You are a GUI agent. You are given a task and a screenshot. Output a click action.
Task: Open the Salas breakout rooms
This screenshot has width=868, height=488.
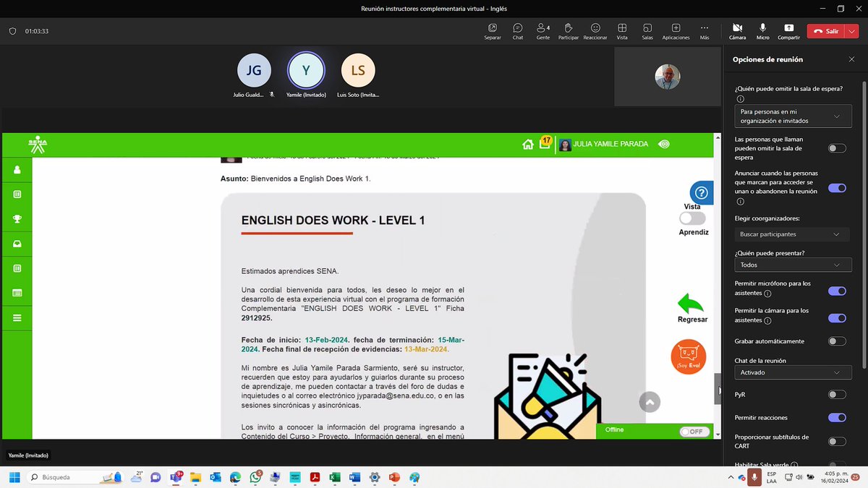[x=647, y=28]
